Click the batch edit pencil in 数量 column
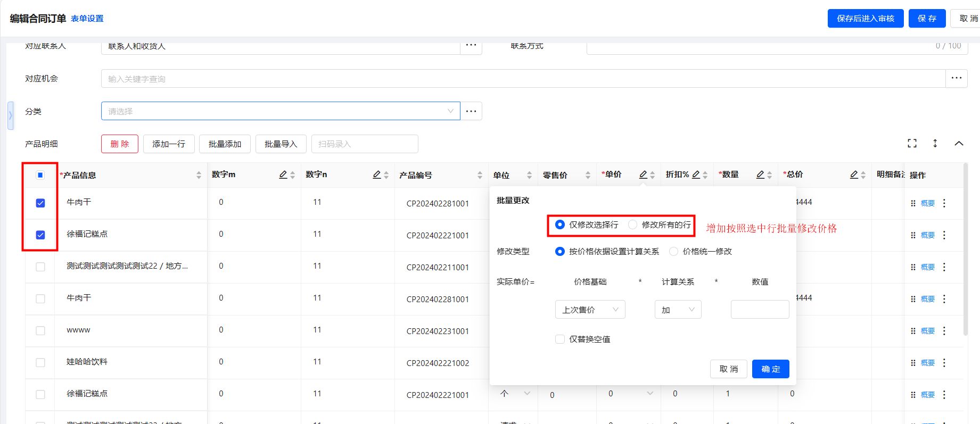 [760, 174]
